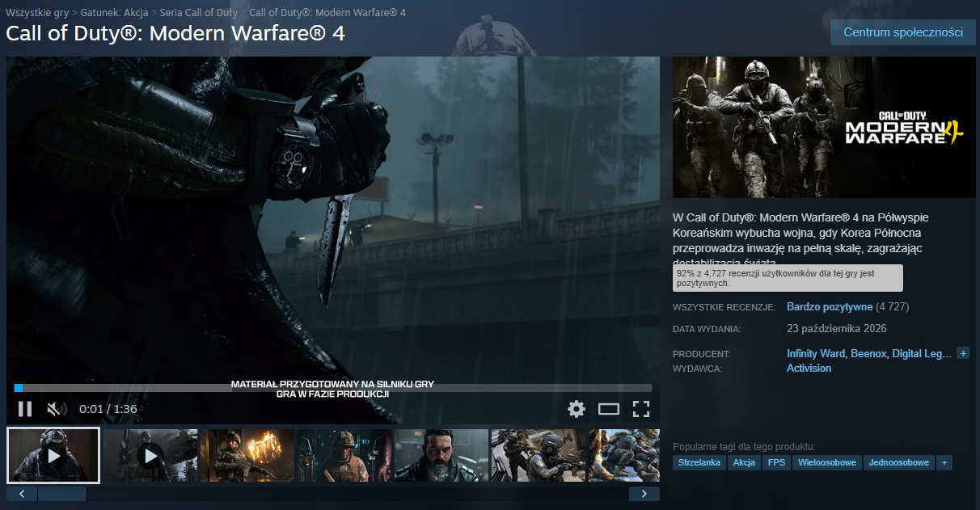Go to Wszystkie gry breadcrumb
Screen dimensions: 980x510
pyautogui.click(x=37, y=13)
